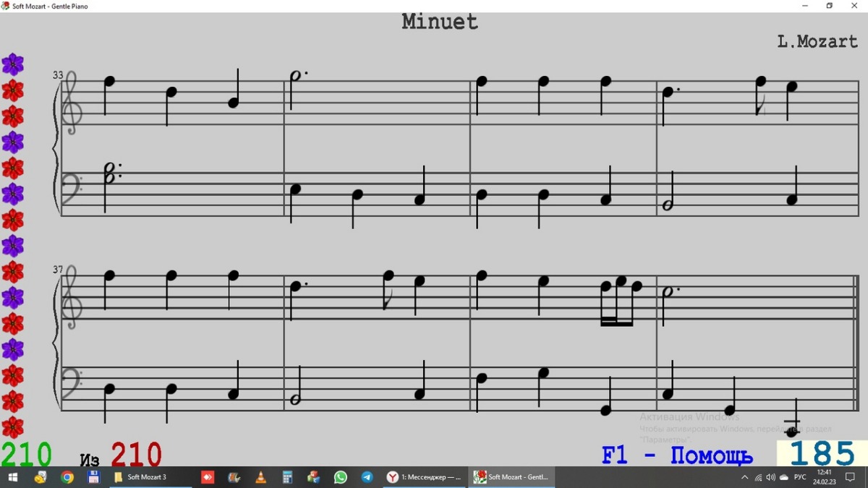
Task: Click the measure number 37
Action: [x=58, y=270]
